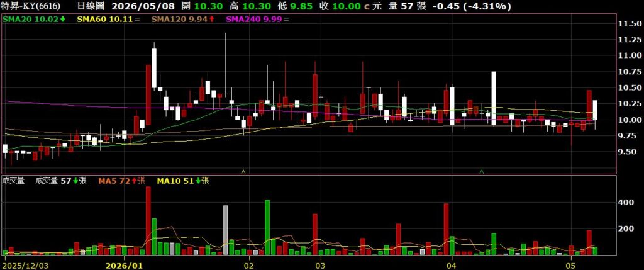Click the latest white candlestick at right edge
This screenshot has width=644, height=270.
coord(595,110)
